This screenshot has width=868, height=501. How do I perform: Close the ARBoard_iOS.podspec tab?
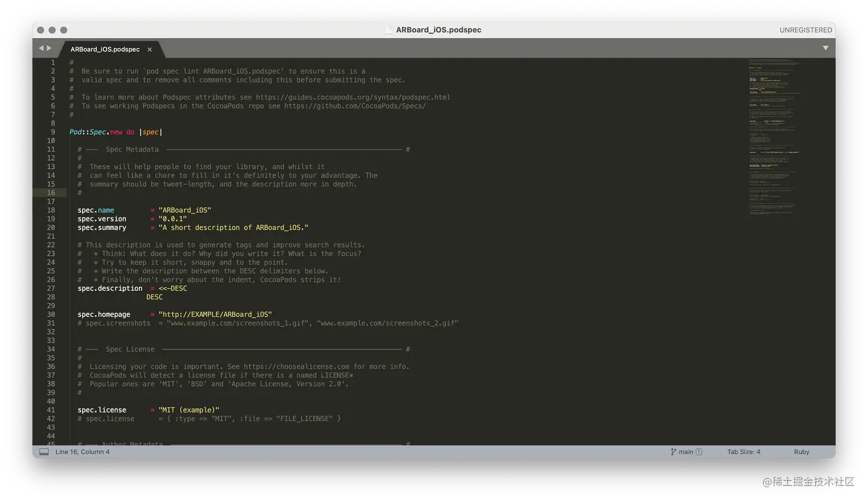tap(149, 49)
